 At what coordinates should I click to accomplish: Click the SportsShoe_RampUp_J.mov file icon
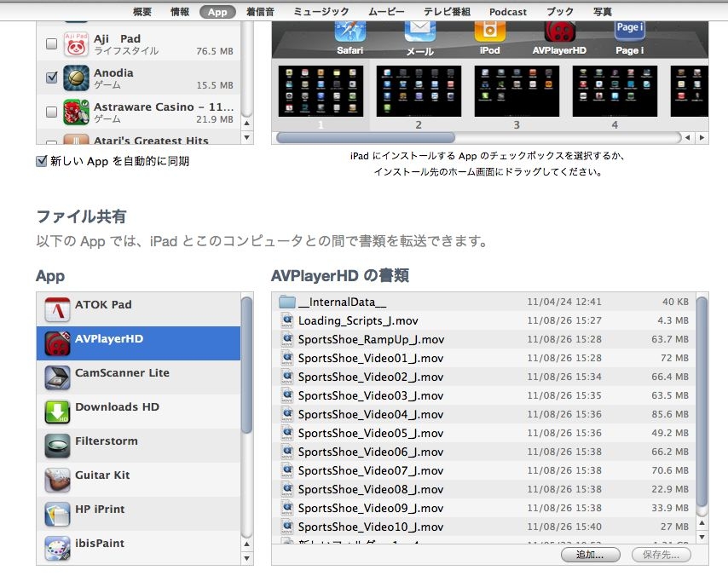click(287, 339)
